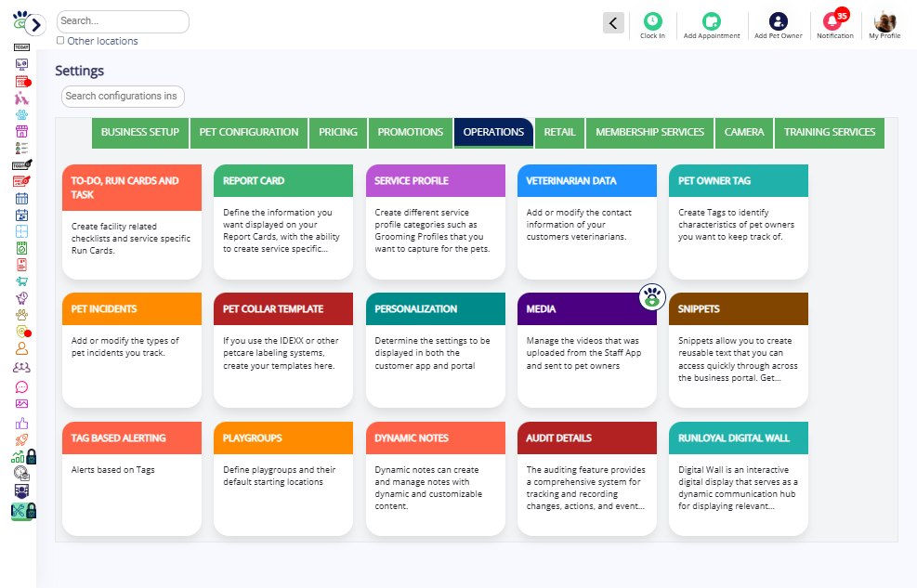Open the monitor dashboard sidebar icon
This screenshot has height=588, width=917.
pyautogui.click(x=21, y=64)
